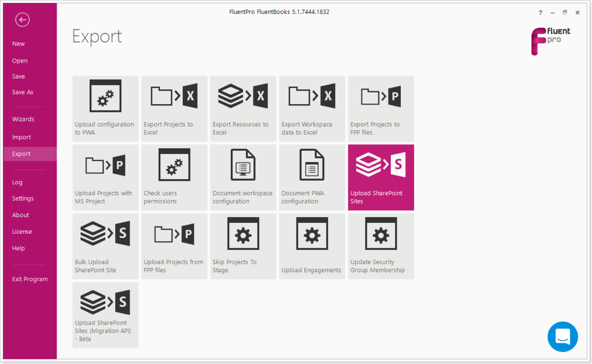Viewport: 592px width, 364px height.
Task: Restore down the FluentBooks window
Action: [565, 13]
